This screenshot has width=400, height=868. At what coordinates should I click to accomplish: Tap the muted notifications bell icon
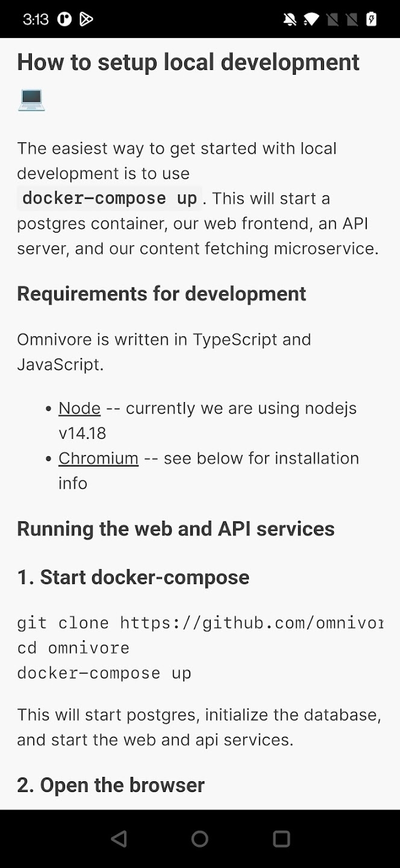click(290, 19)
